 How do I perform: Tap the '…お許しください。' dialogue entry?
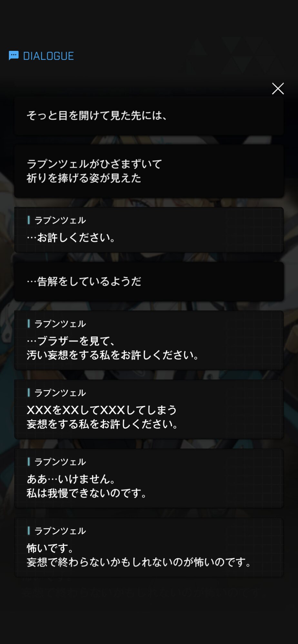[149, 230]
